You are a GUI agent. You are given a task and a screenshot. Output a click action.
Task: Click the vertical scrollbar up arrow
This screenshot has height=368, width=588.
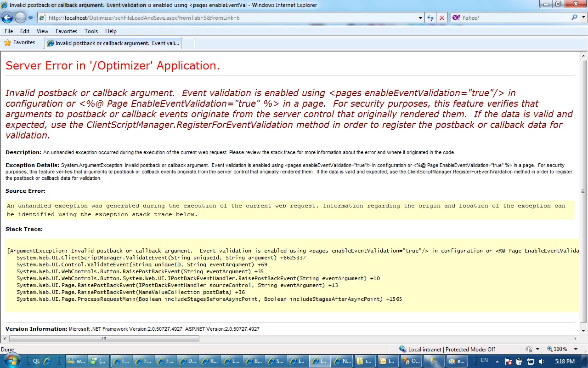583,56
